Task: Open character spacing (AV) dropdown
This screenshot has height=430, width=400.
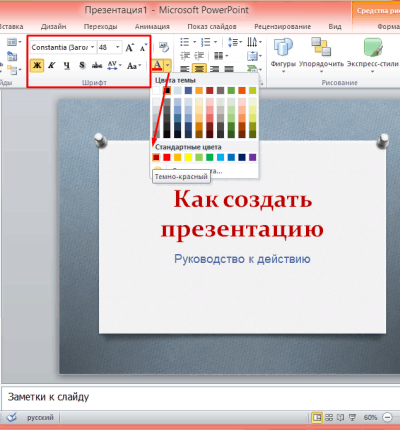Action: click(x=114, y=65)
